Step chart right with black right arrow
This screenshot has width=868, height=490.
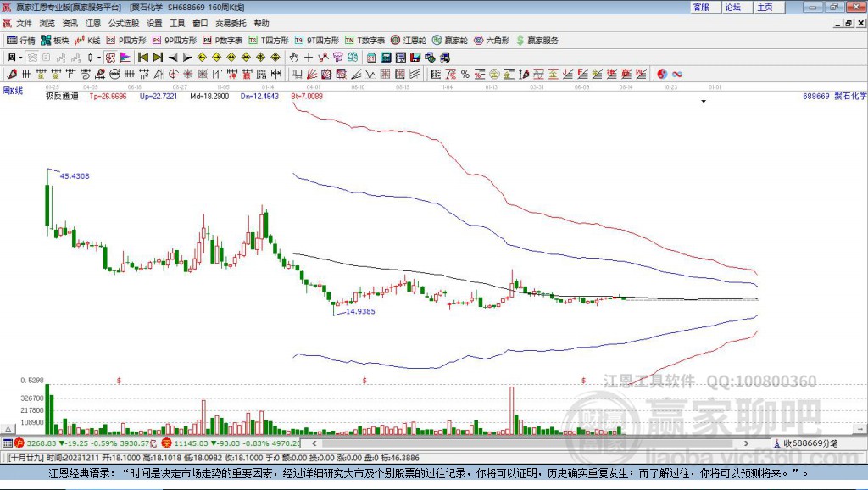(x=187, y=58)
